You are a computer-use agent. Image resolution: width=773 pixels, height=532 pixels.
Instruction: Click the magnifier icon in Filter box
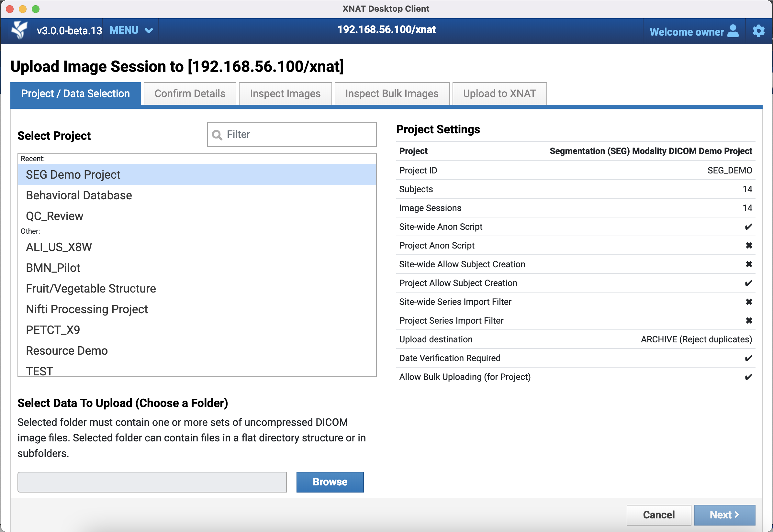217,135
